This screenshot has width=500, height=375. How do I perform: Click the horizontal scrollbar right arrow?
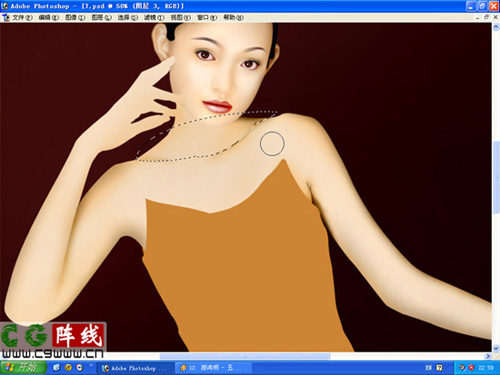(x=488, y=356)
